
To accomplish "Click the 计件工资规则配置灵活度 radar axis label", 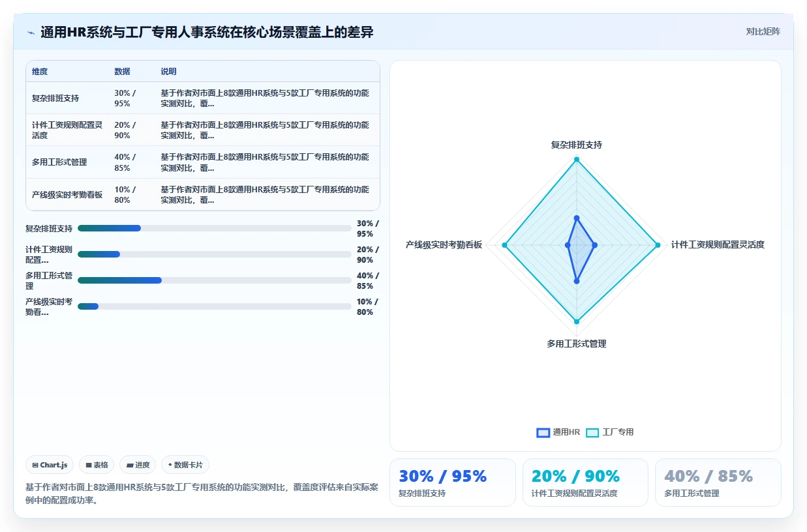I will tap(718, 244).
